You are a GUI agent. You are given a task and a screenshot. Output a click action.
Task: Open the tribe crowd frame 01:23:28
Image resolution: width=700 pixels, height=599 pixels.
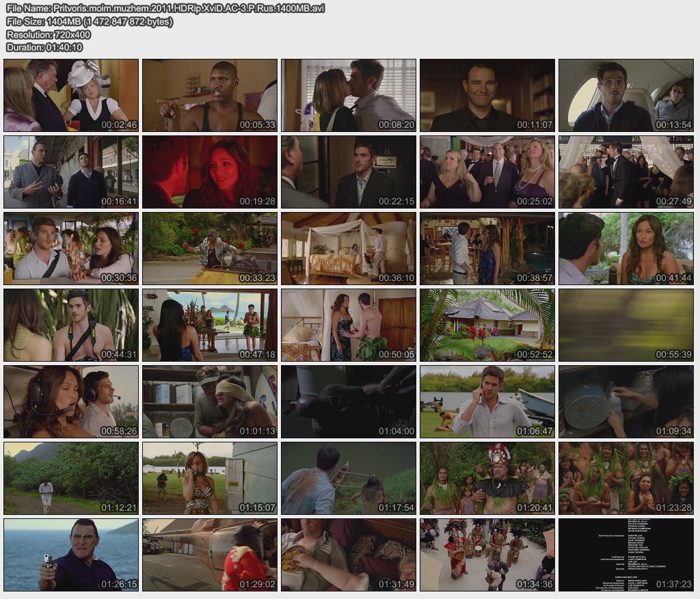coord(626,479)
